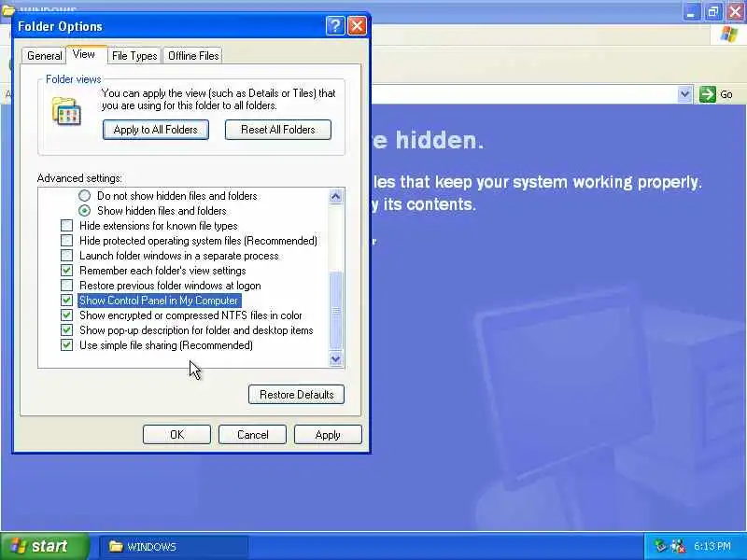
Task: Click the Advanced settings scrollbar thumb
Action: point(336,311)
